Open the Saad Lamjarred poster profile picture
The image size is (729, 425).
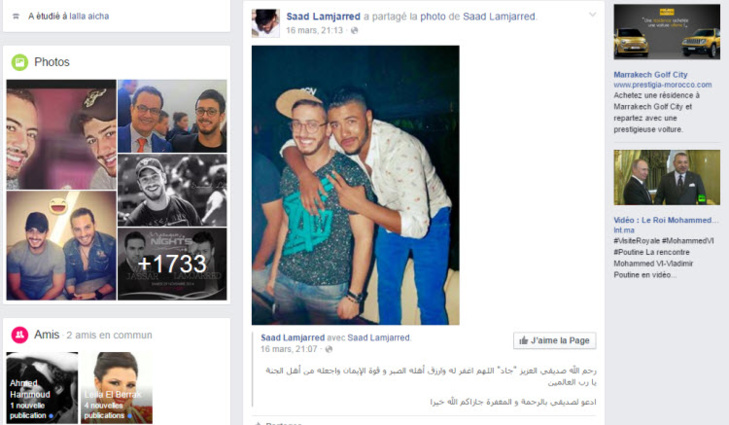coord(265,23)
